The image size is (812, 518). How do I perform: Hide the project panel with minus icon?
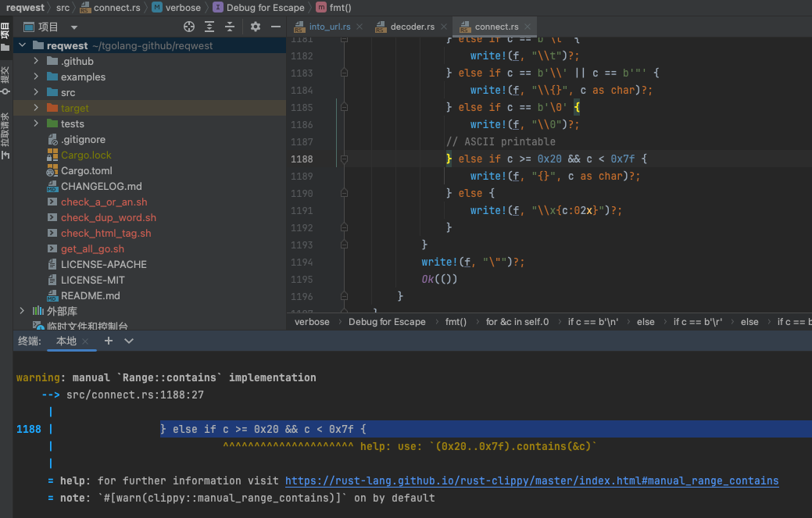[276, 27]
